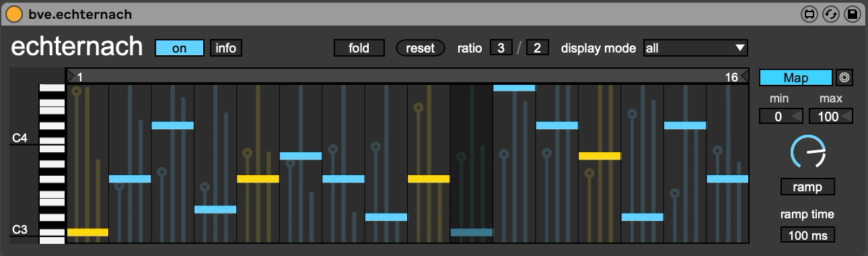Select the blue note bar in step 8
868x256 pixels.
point(386,217)
